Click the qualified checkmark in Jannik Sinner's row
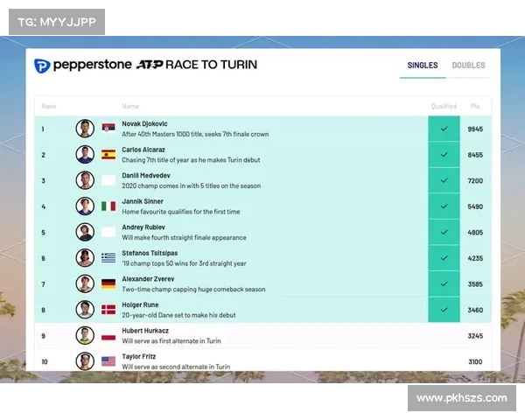The height and width of the screenshot is (420, 525). [444, 206]
